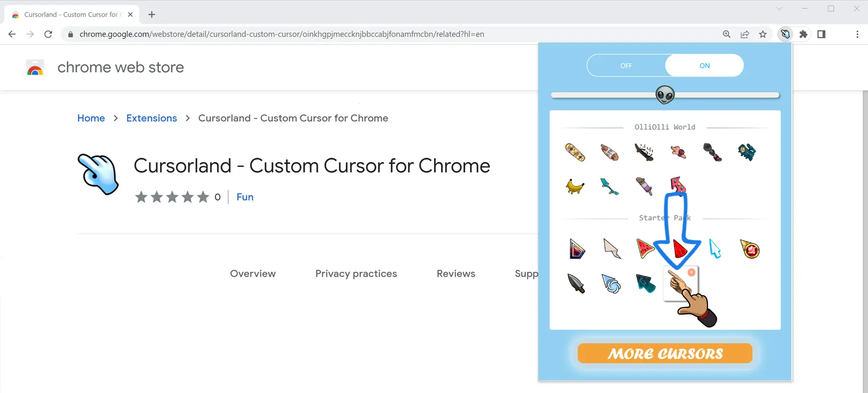Screen dimensions: 868x393
Task: Switch the custom cursor OFF
Action: point(626,66)
